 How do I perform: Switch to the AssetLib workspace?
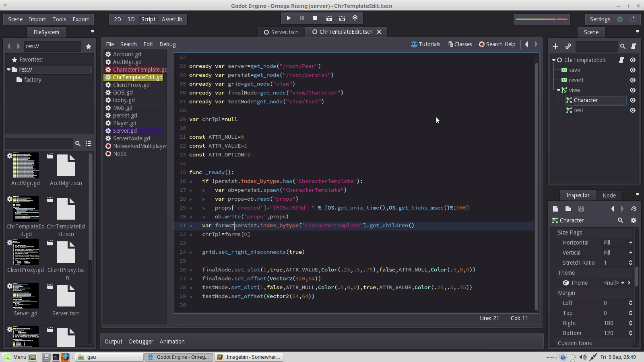coord(172,19)
